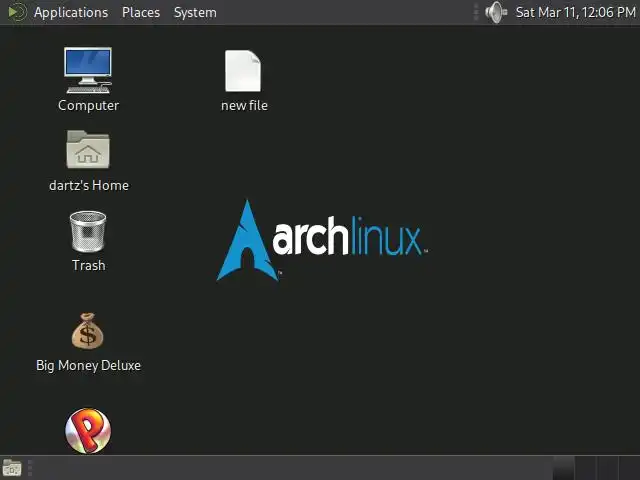Click the top panel handle next to volume
The height and width of the screenshot is (480, 640).
476,12
